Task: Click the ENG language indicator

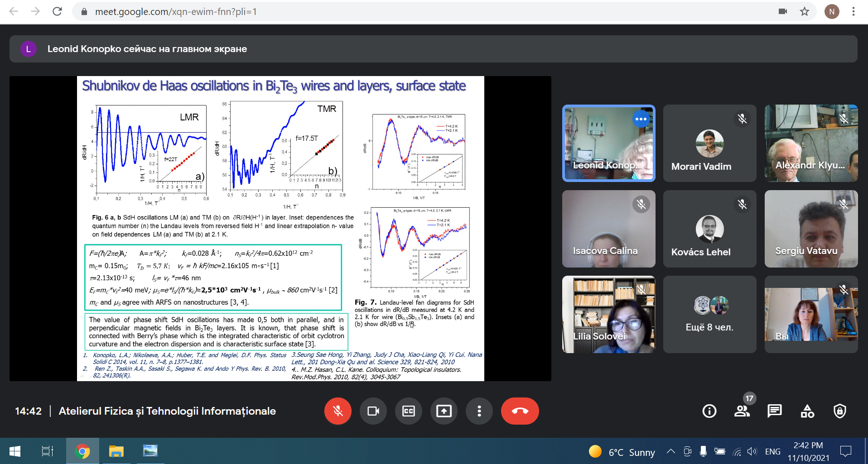Action: coord(772,451)
